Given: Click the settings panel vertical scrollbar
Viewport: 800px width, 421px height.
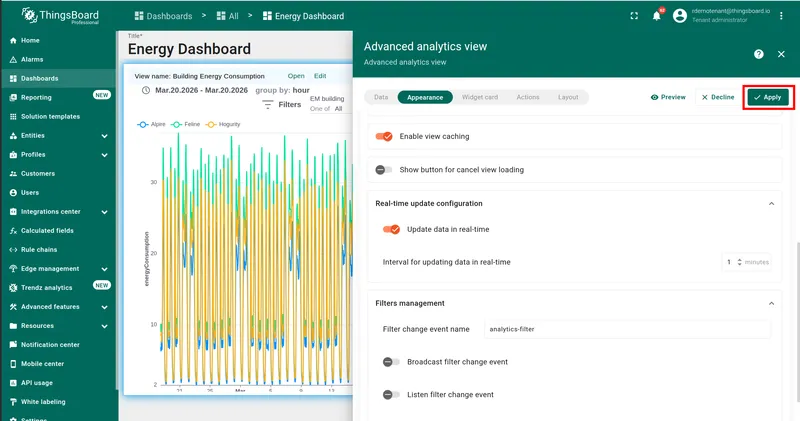Looking at the screenshot, I should [x=797, y=321].
